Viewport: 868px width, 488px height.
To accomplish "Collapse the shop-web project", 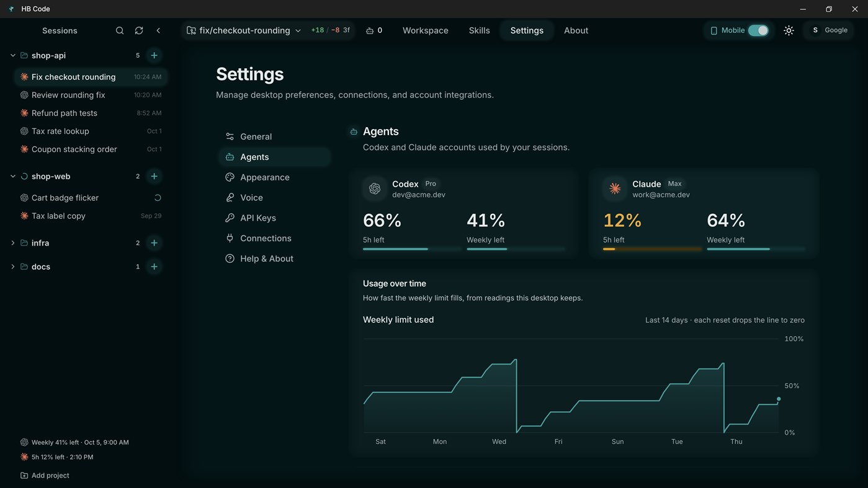I will [12, 176].
